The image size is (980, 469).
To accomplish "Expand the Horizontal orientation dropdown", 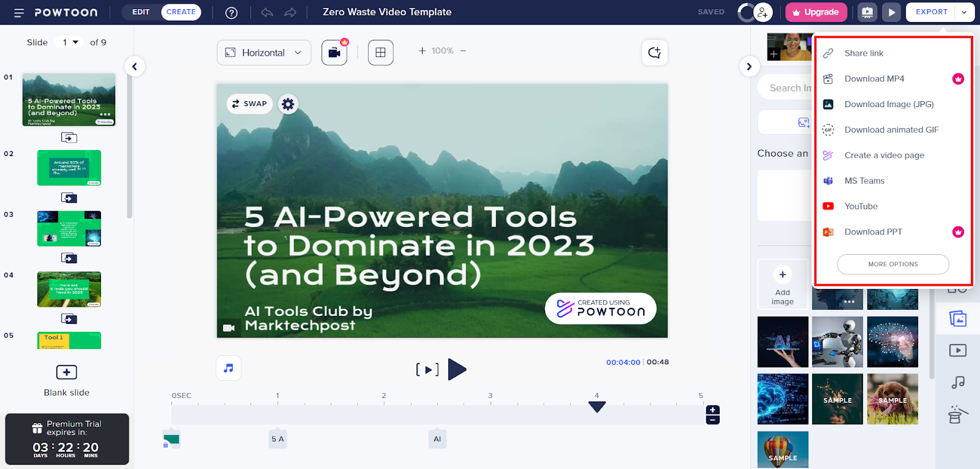I will coord(263,53).
